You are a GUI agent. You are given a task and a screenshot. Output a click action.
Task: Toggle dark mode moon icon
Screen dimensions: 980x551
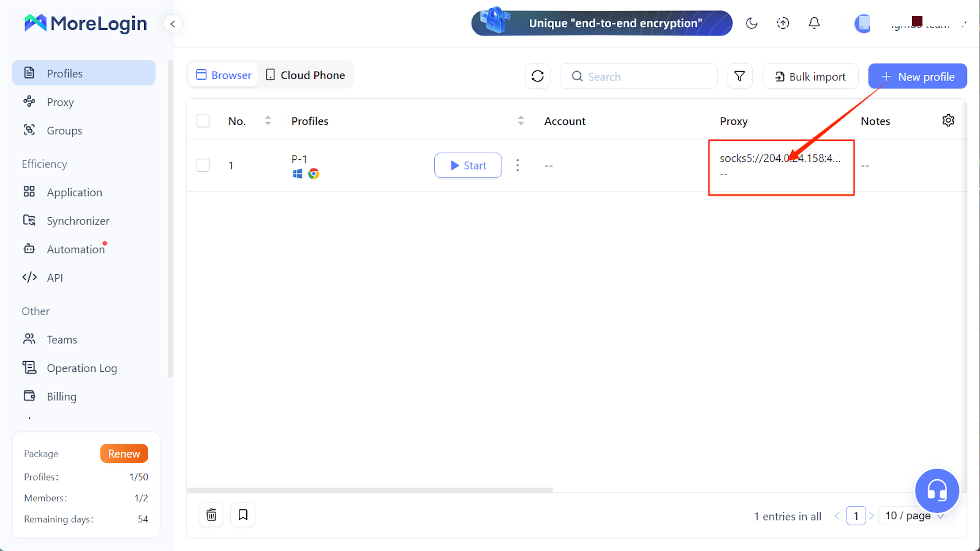coord(752,23)
